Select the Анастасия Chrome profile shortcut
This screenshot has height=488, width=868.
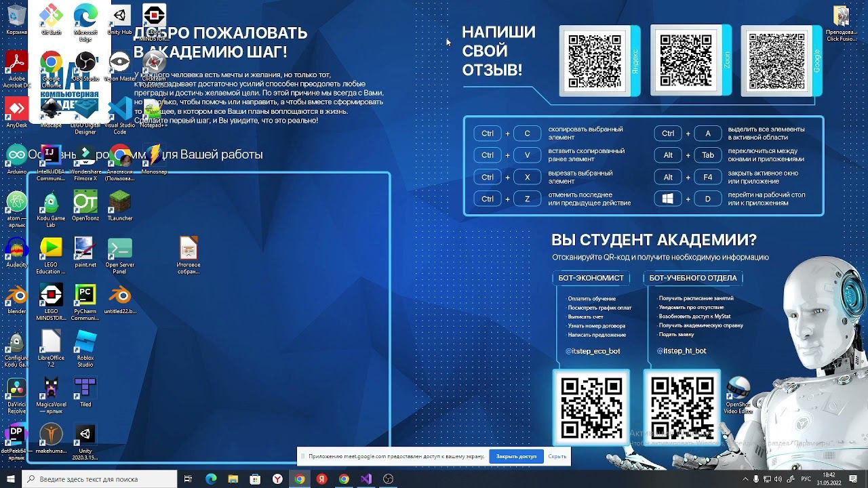(x=120, y=163)
